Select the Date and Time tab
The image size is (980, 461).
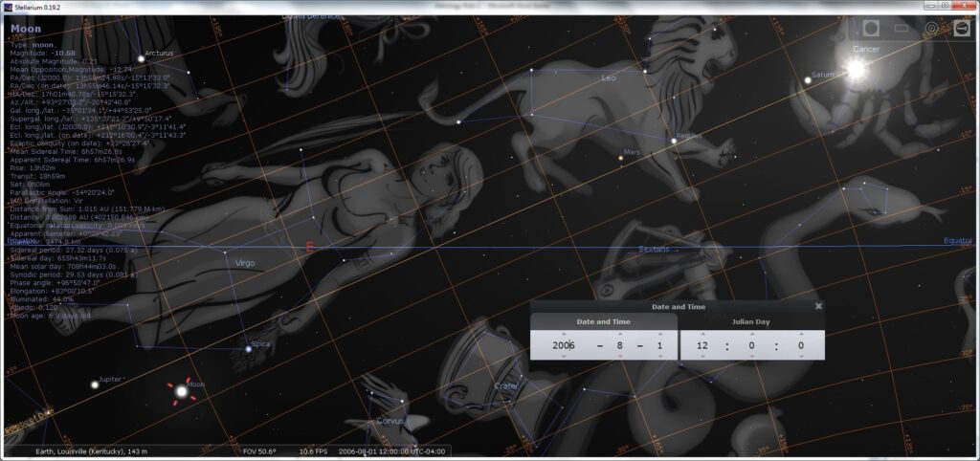tap(604, 321)
